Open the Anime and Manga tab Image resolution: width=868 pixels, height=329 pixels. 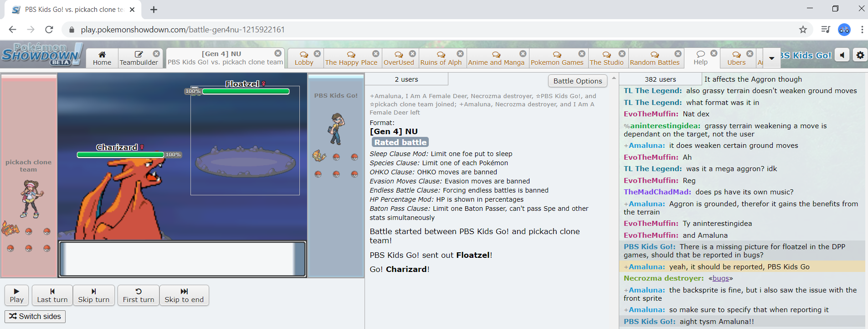point(496,58)
